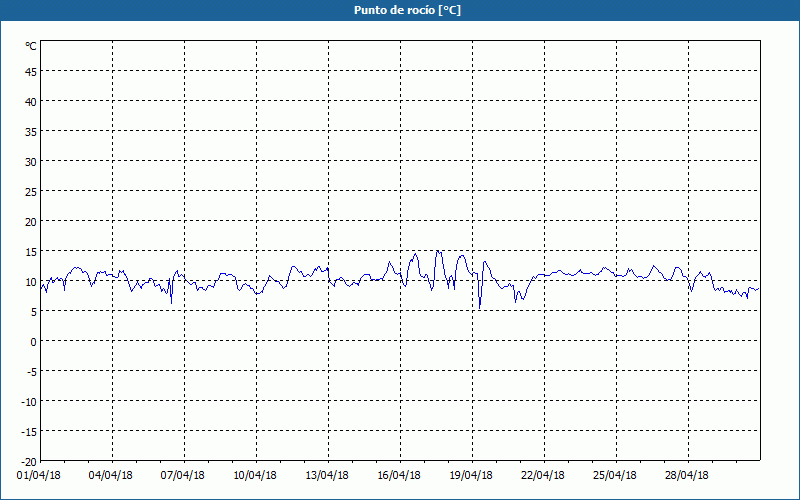Click the 01/04/18 date label
Screen dimensions: 800x500
[x=39, y=476]
